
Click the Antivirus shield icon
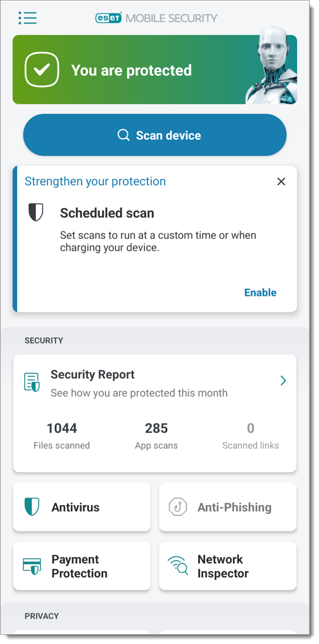coord(31,507)
